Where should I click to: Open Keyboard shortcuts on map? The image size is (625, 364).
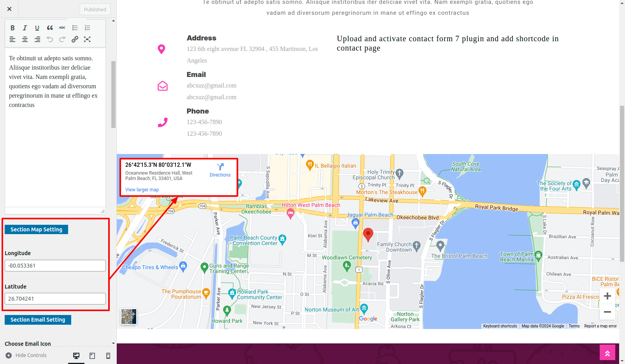pos(500,326)
